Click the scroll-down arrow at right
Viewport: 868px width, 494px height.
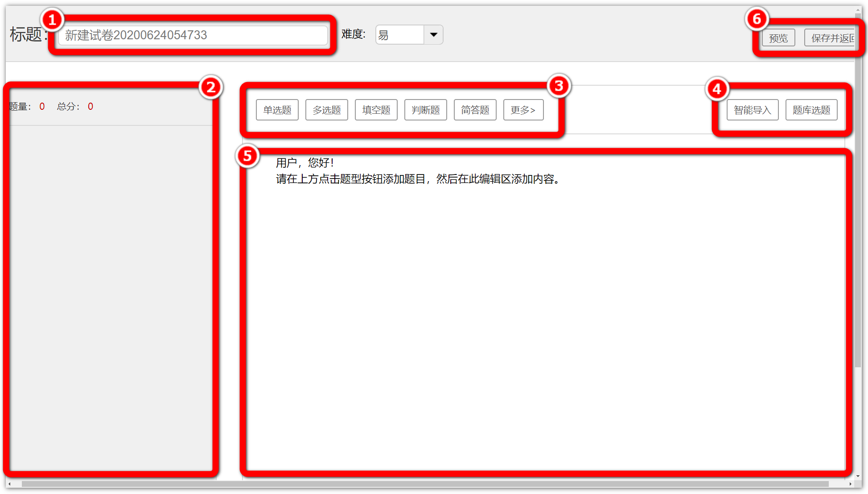(858, 476)
